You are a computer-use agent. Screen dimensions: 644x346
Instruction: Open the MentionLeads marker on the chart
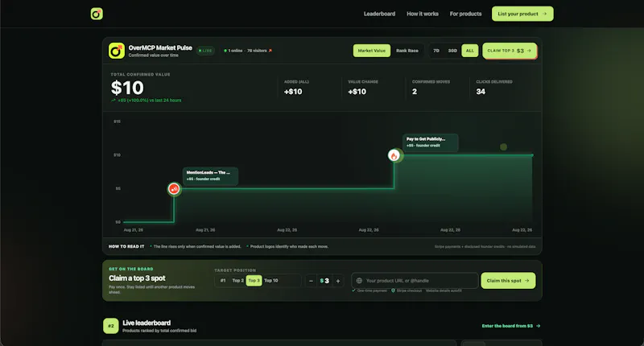coord(174,189)
